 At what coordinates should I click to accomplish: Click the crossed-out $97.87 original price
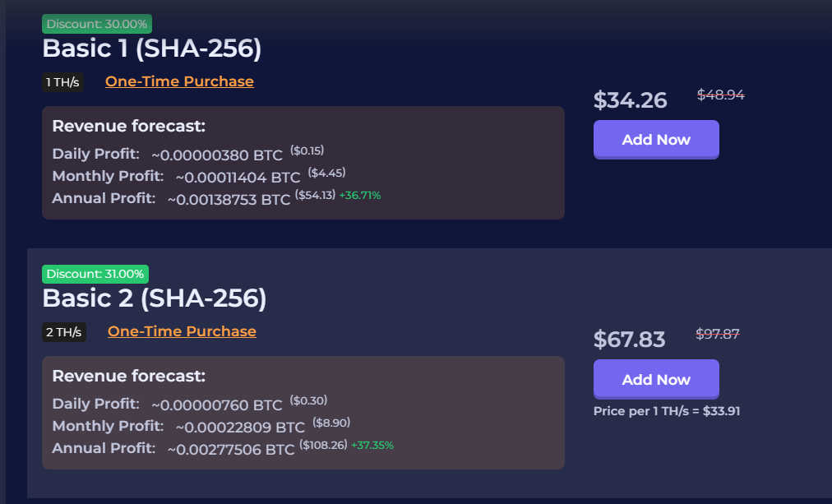[x=718, y=333]
